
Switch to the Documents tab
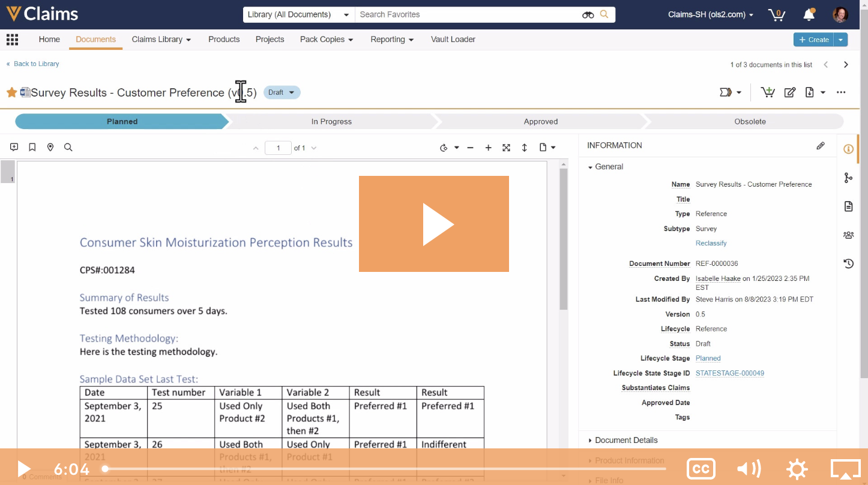95,39
